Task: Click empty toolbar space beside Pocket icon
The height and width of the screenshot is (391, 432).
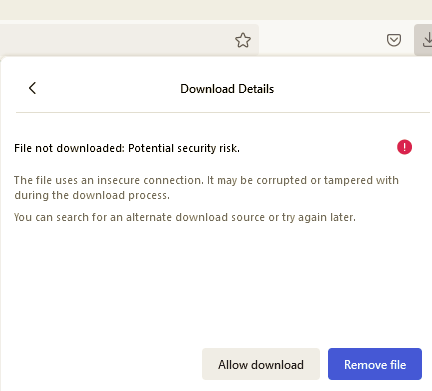Action: [320, 40]
